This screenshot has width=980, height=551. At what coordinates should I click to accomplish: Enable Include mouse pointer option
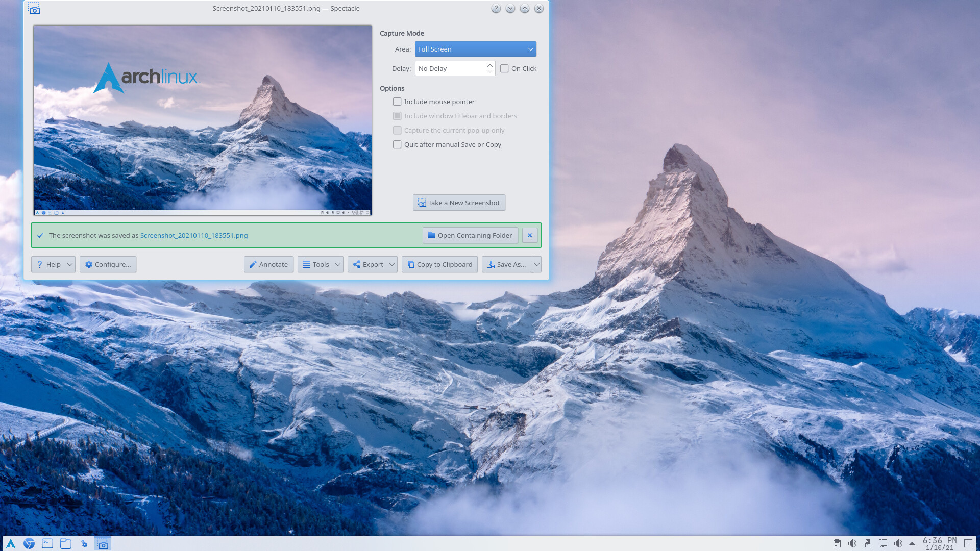397,102
